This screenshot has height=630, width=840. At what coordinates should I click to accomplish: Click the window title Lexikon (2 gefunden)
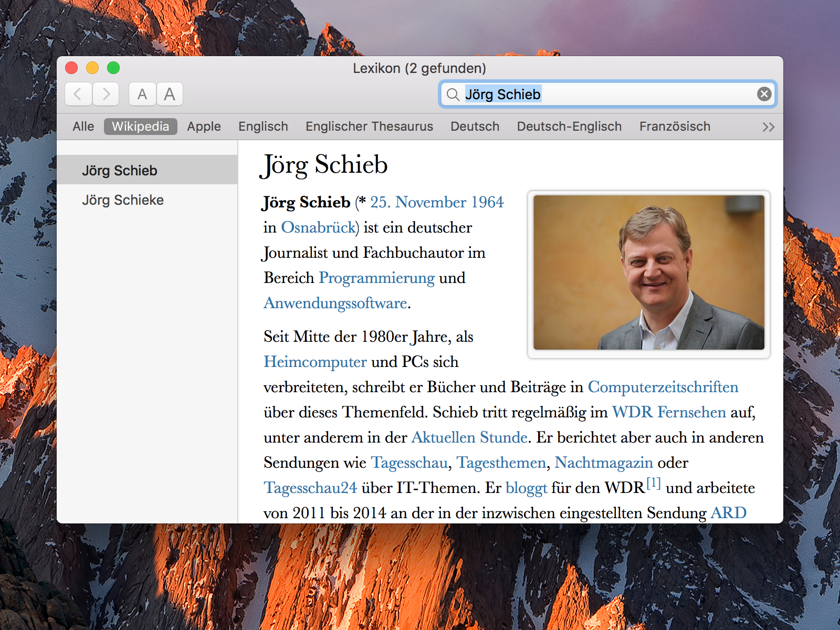point(419,68)
